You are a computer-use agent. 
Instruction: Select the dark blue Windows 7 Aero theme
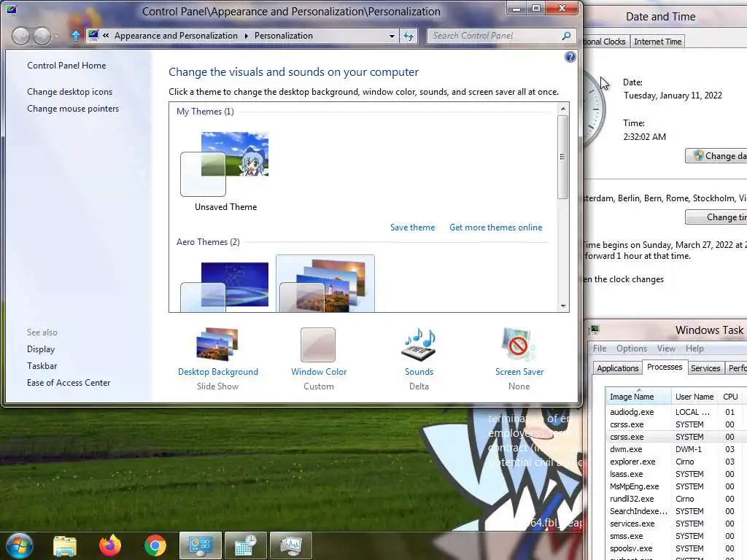pyautogui.click(x=225, y=286)
